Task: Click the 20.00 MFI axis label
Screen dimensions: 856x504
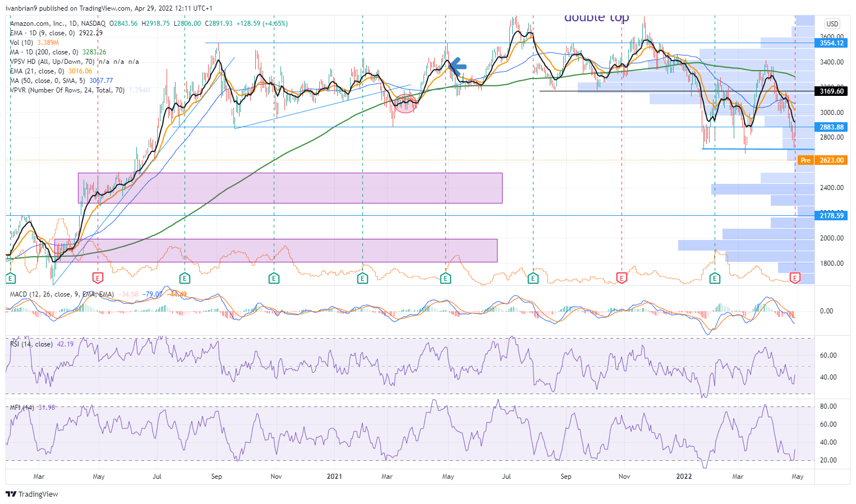Action: (x=829, y=460)
